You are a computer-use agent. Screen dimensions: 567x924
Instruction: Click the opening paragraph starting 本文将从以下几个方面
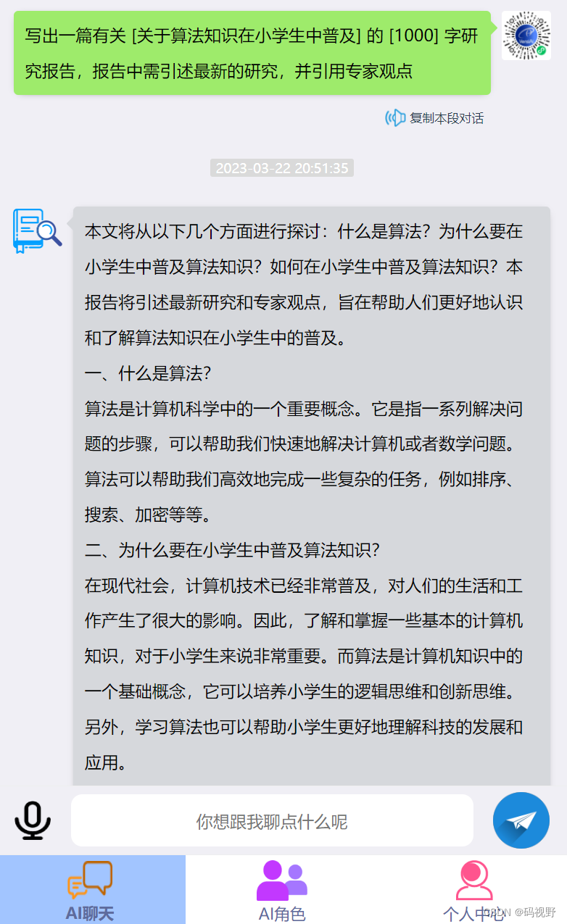(x=304, y=285)
